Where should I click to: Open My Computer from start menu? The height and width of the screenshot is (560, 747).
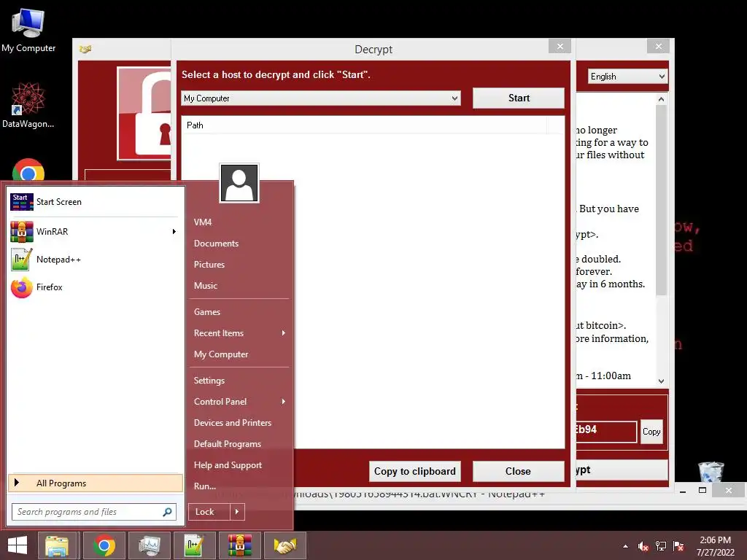coord(221,354)
